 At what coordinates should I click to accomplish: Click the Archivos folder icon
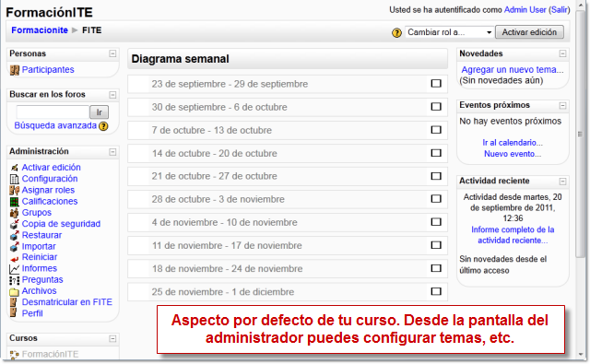pos(15,292)
